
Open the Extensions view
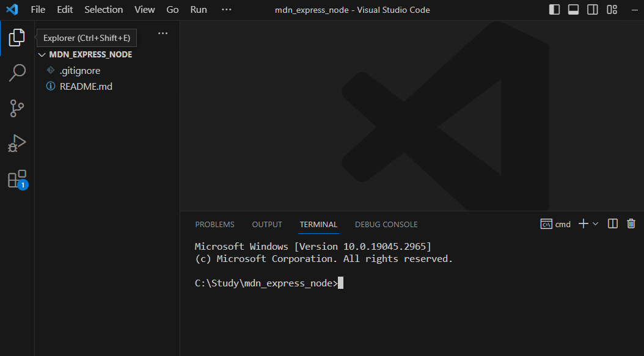click(x=18, y=180)
